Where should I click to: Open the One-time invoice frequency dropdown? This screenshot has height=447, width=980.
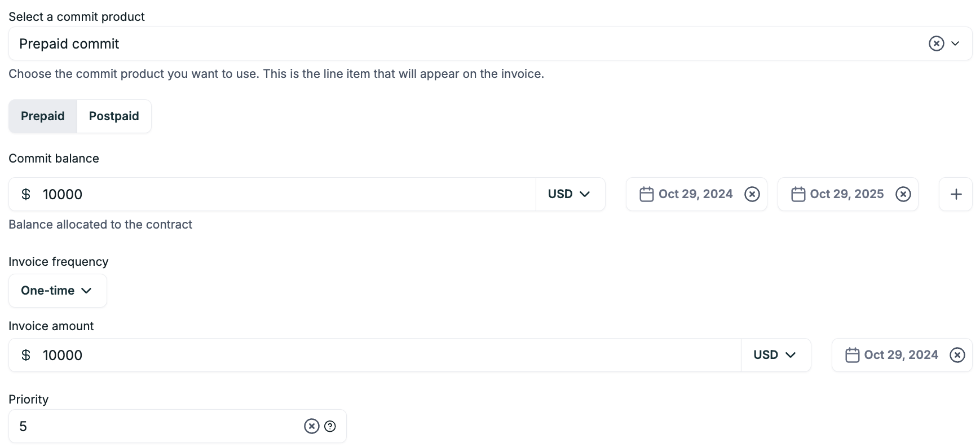[57, 291]
